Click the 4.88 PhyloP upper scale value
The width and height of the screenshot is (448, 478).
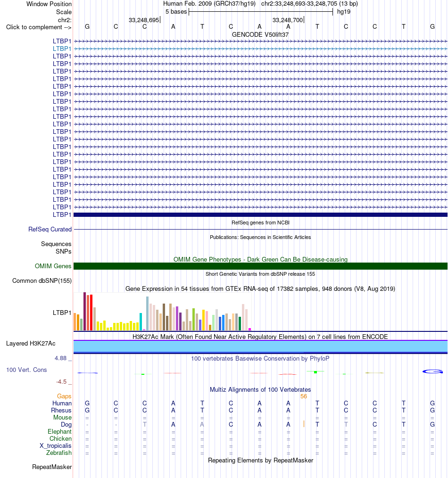[60, 358]
